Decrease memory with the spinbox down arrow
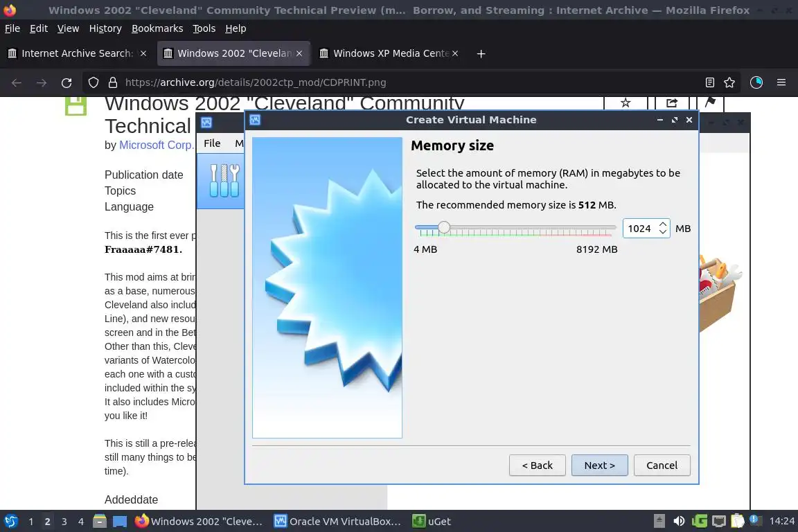Viewport: 798px width, 532px height. pyautogui.click(x=663, y=232)
